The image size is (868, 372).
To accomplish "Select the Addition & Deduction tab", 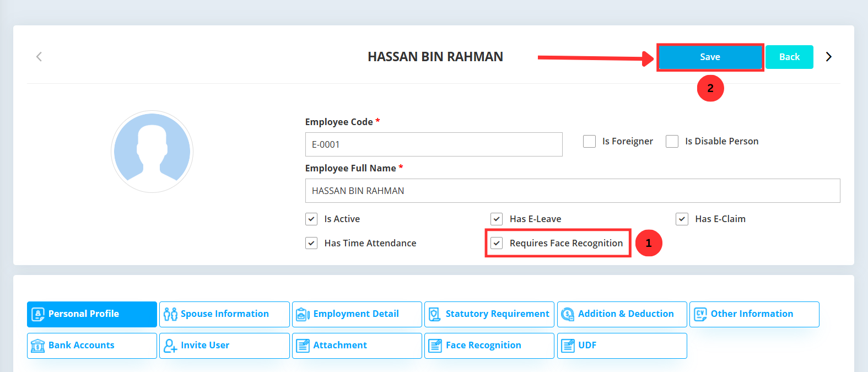I will tap(622, 314).
